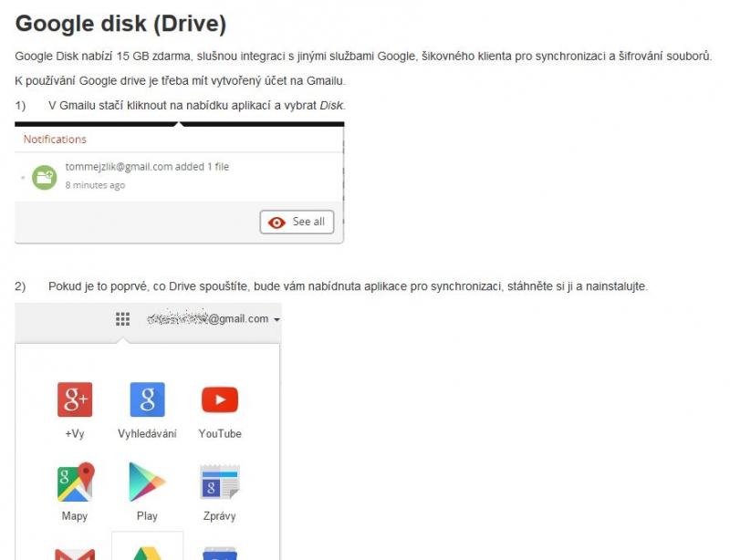
Task: Open the Google apps grid icon
Action: [122, 319]
